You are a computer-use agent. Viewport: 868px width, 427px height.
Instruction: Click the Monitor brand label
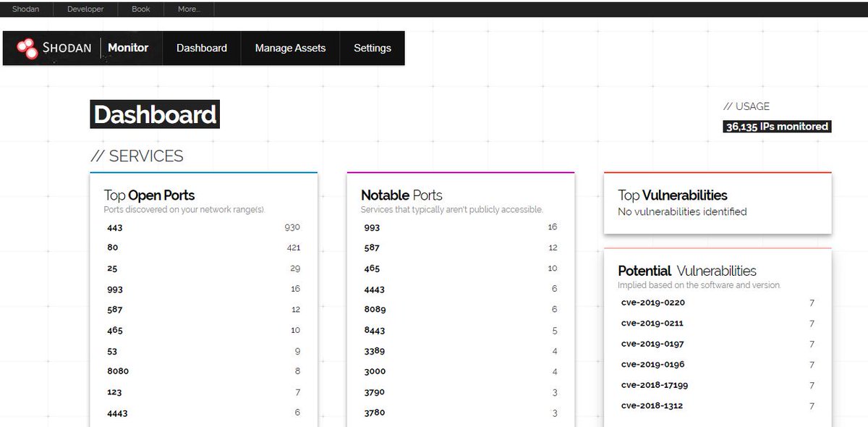(128, 48)
